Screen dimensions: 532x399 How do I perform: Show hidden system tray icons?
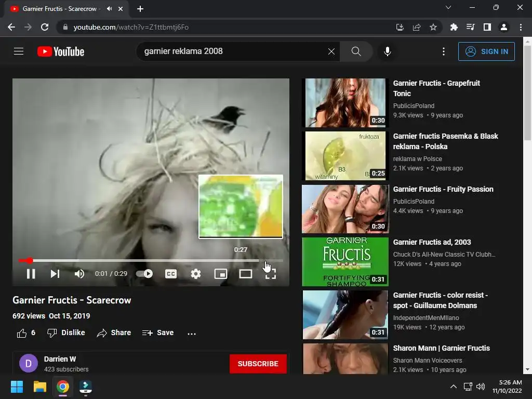[453, 387]
